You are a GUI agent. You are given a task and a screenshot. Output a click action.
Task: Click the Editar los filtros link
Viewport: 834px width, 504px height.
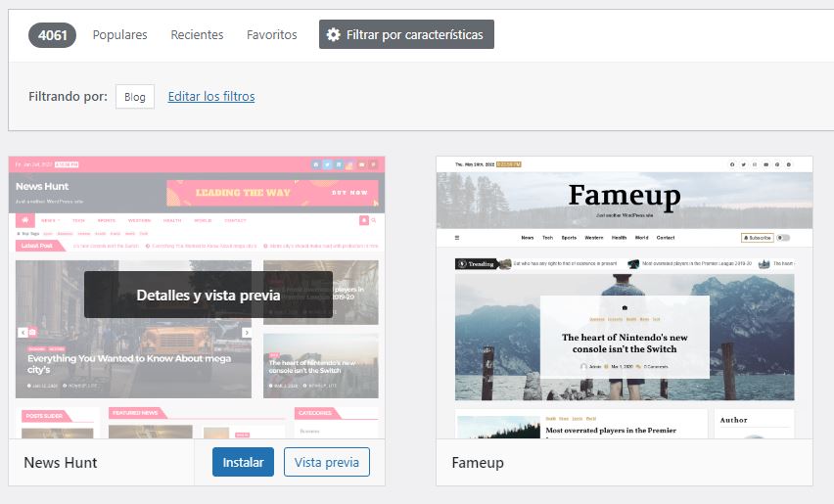[x=211, y=96]
